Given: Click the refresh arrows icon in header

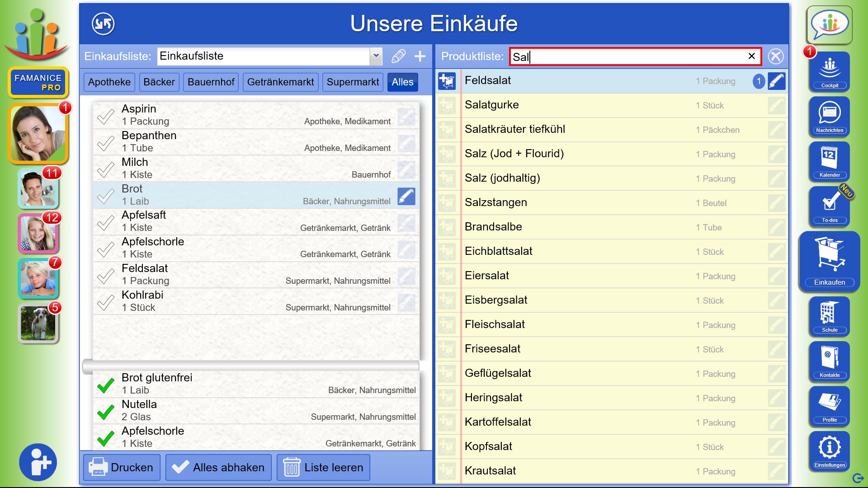Looking at the screenshot, I should [x=103, y=23].
